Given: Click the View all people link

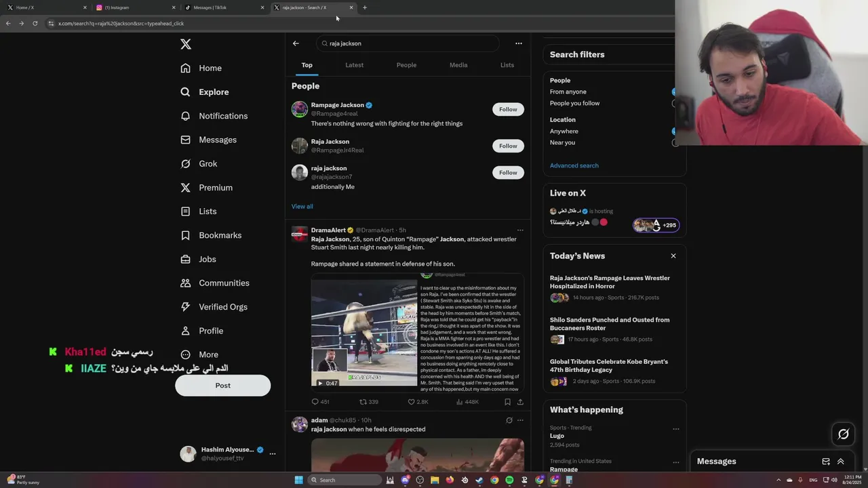Looking at the screenshot, I should click(x=302, y=206).
